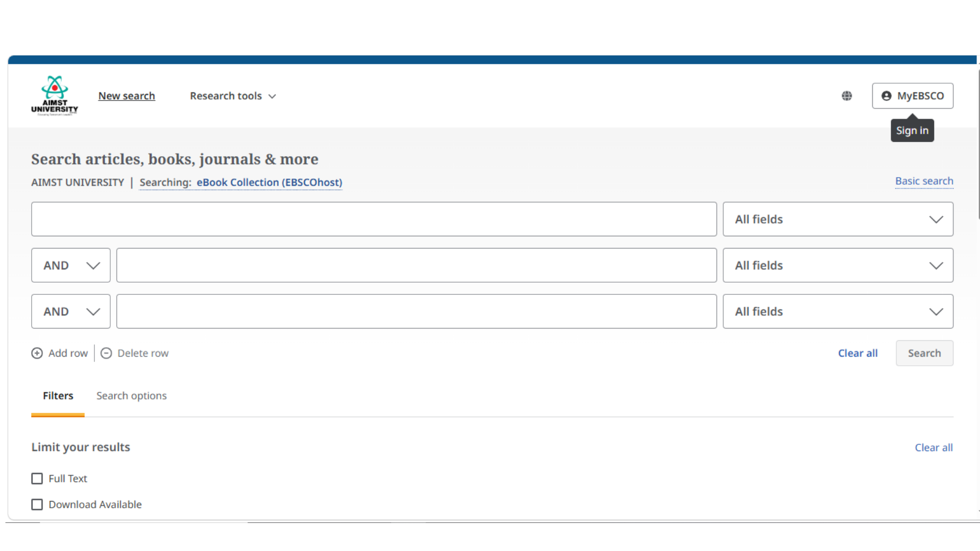Enable the Download Available checkbox

pos(37,505)
